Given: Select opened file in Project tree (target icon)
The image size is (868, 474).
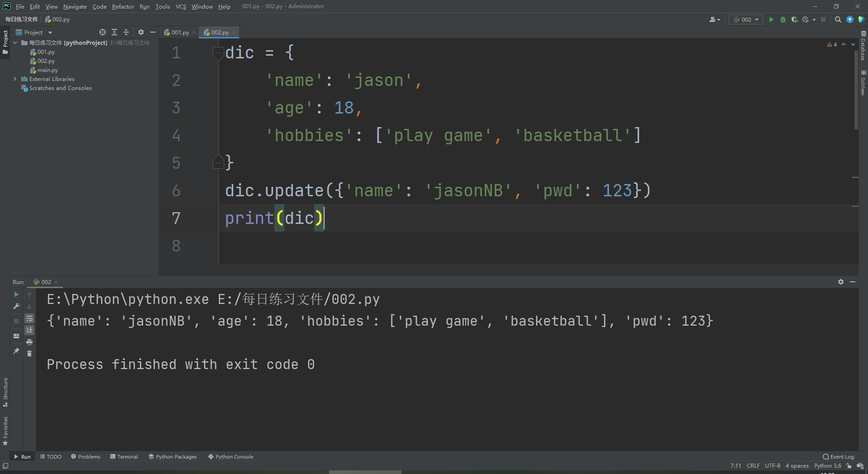Looking at the screenshot, I should (103, 32).
